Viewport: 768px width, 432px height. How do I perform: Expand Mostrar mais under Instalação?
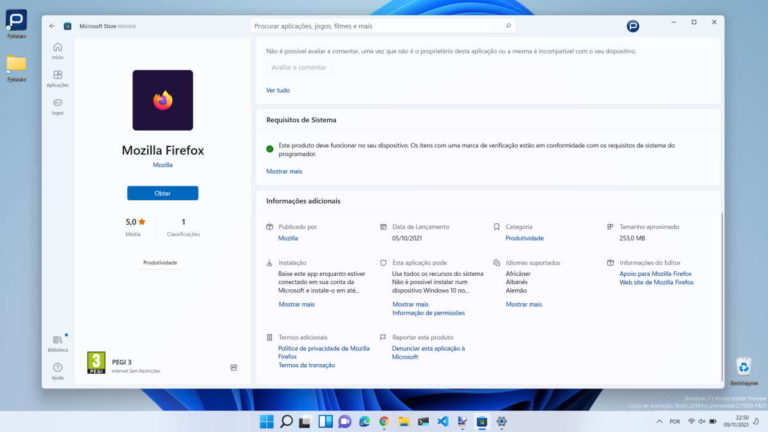296,304
